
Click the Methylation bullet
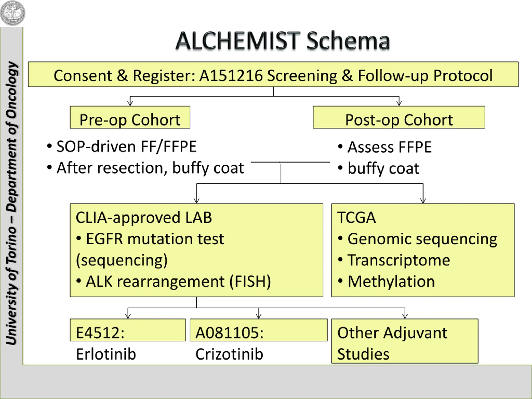point(386,281)
